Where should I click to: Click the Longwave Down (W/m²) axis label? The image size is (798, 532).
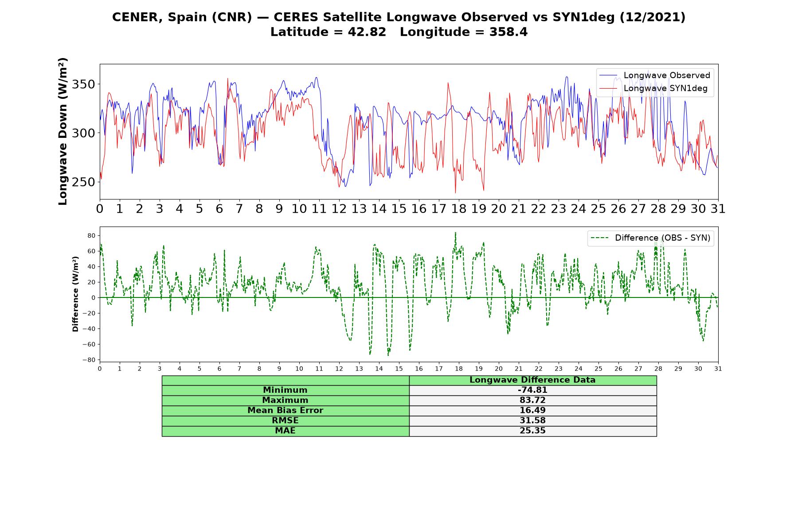[63, 131]
